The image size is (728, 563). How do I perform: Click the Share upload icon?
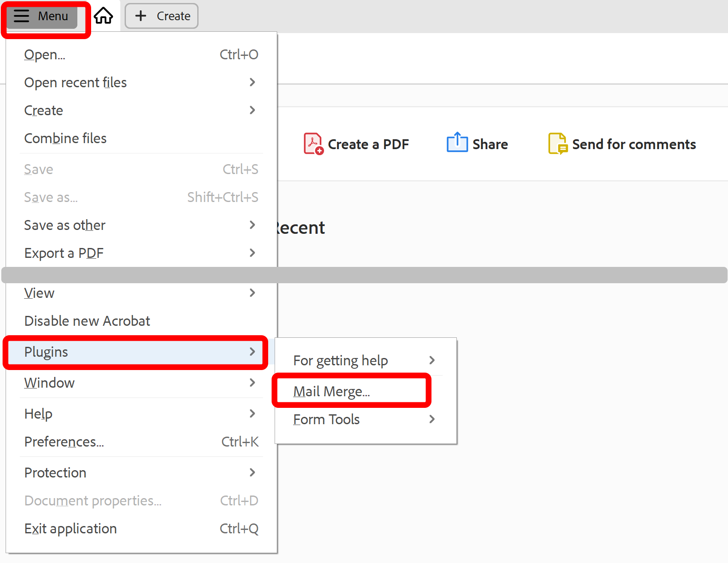457,142
